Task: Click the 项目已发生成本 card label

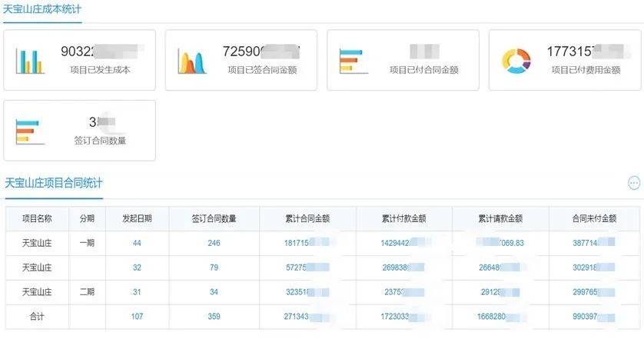Action: click(100, 70)
